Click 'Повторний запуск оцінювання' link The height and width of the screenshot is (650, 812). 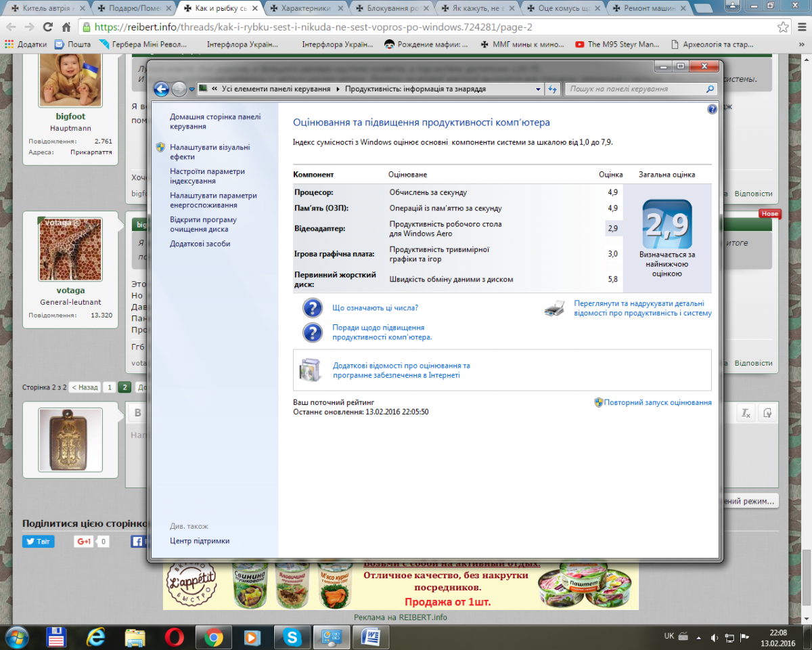pyautogui.click(x=658, y=402)
